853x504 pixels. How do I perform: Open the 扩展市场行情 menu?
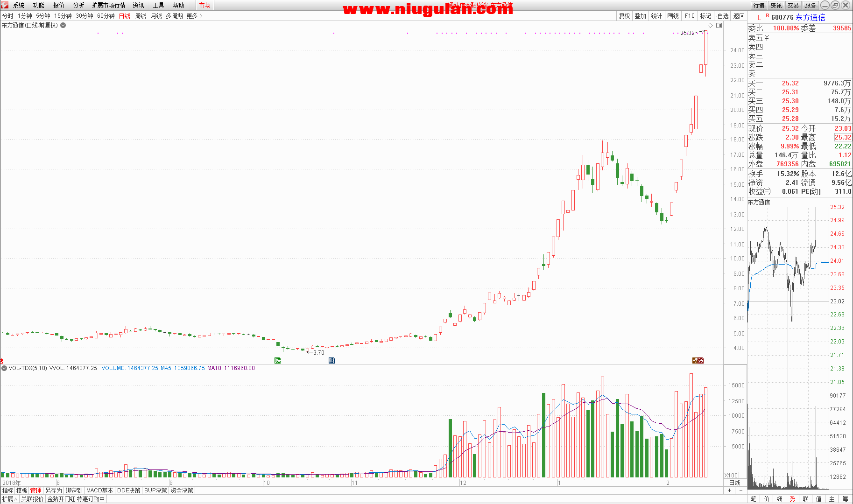[109, 5]
